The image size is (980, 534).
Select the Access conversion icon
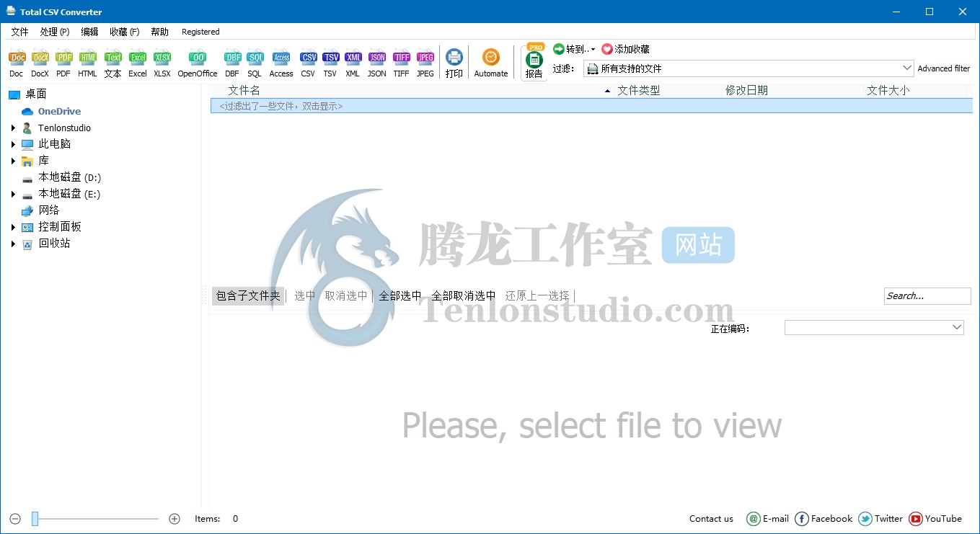tap(281, 63)
